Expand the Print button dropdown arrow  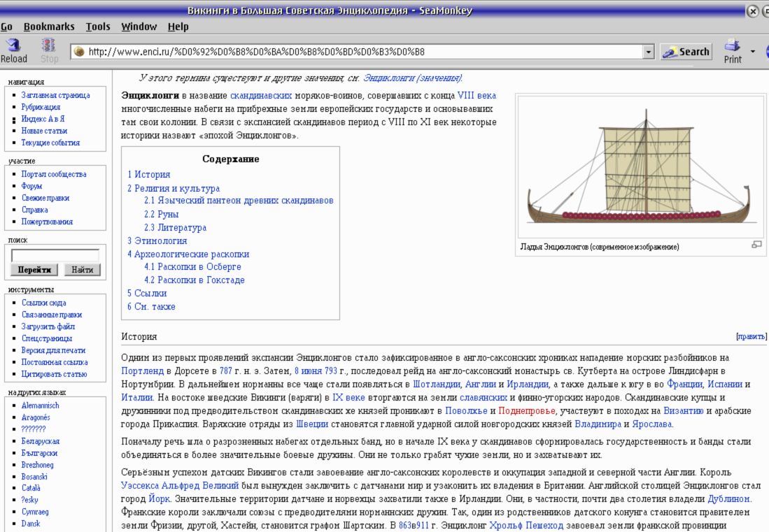click(753, 51)
